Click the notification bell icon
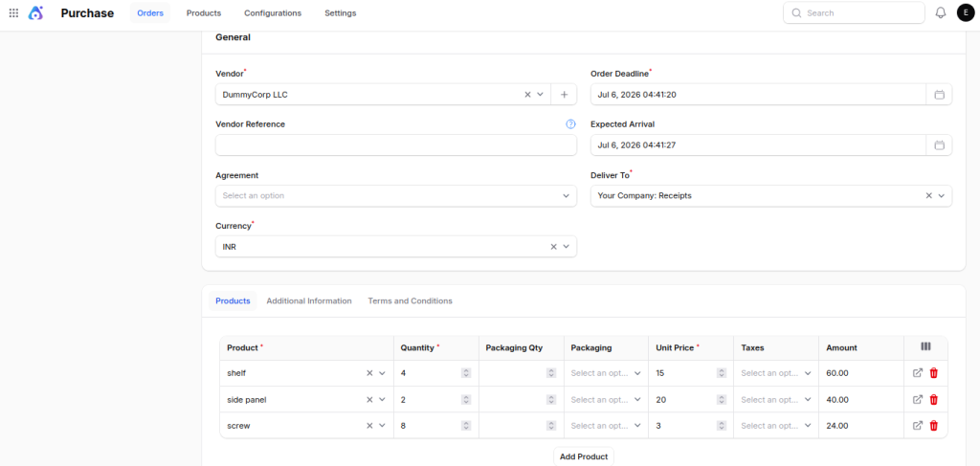The image size is (980, 466). [941, 12]
